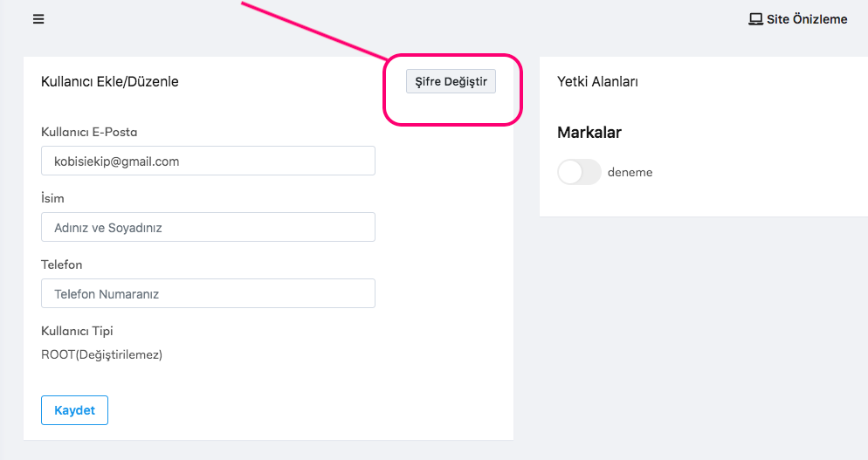Open the Site Önizleme text link
Image resolution: width=868 pixels, height=460 pixels.
click(x=807, y=19)
